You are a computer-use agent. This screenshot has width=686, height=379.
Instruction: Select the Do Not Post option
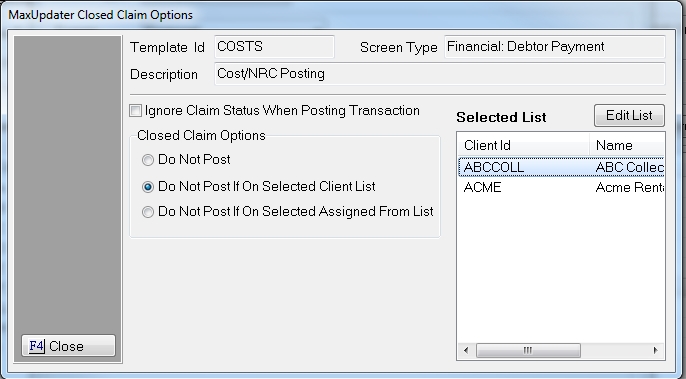click(x=148, y=160)
